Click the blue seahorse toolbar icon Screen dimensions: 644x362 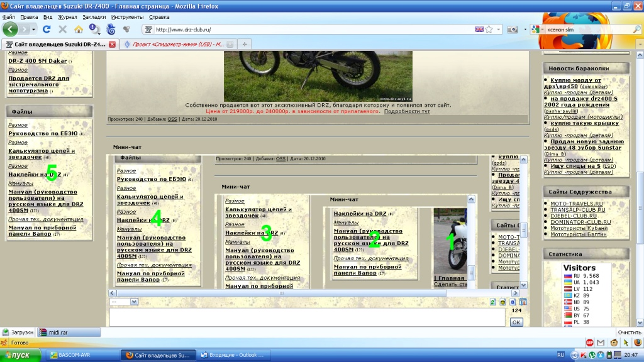coord(111,29)
